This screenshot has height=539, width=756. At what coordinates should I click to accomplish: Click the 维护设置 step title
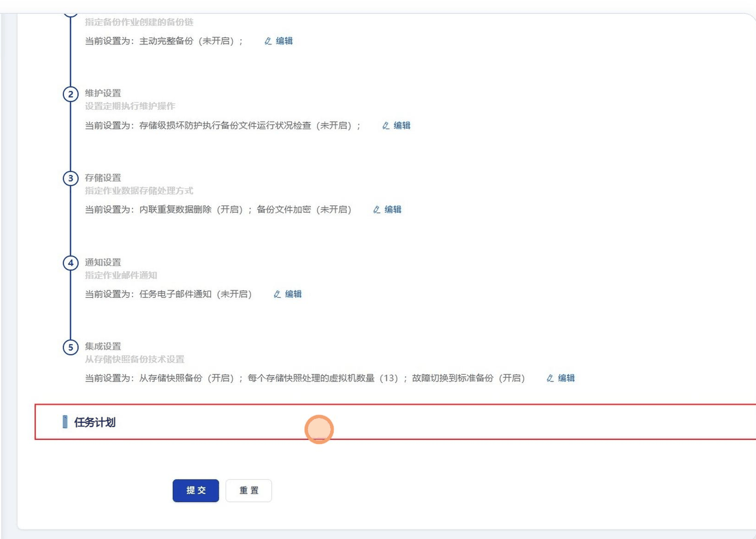[103, 93]
